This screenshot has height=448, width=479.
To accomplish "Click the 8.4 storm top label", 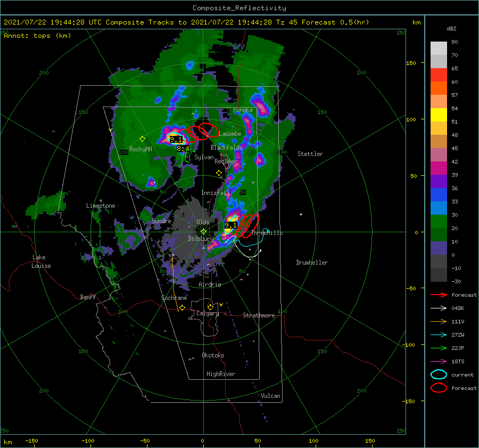I will click(x=183, y=149).
